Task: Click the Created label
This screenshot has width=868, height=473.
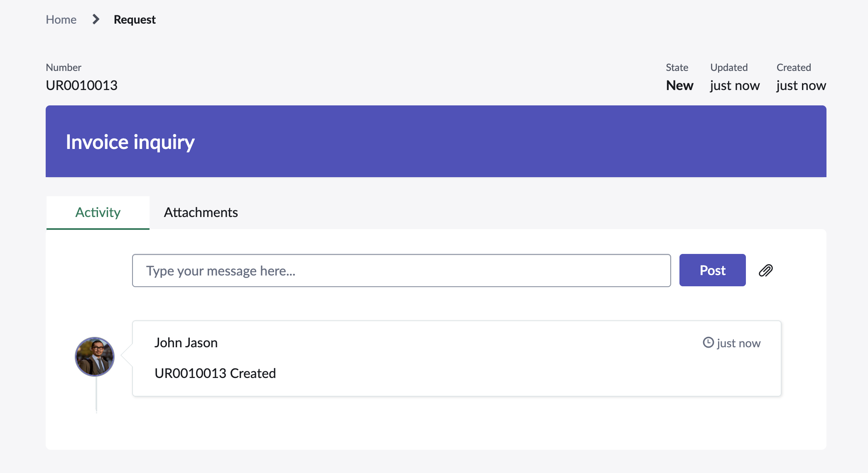Action: [794, 67]
